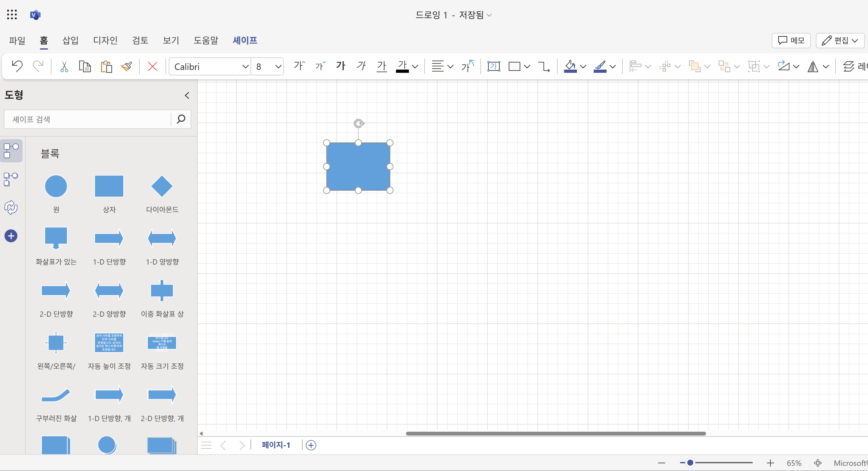Undo the last action
Screen dimensions: 868x471
coord(17,66)
